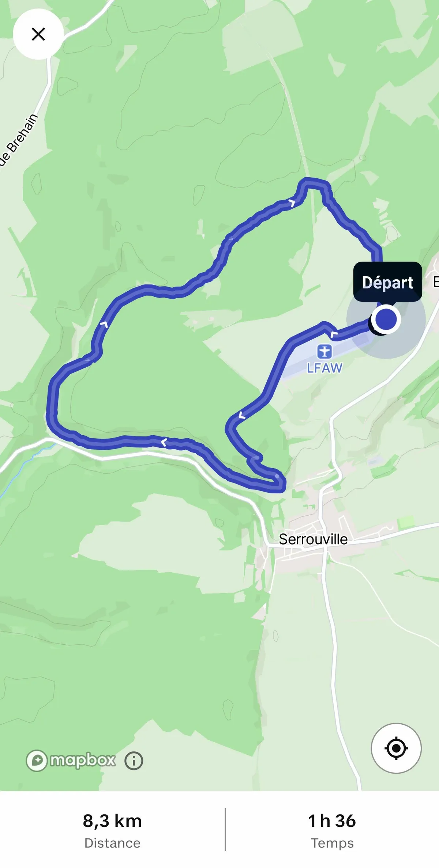The width and height of the screenshot is (439, 868).
Task: Select the LFAW airfield icon
Action: pyautogui.click(x=324, y=352)
